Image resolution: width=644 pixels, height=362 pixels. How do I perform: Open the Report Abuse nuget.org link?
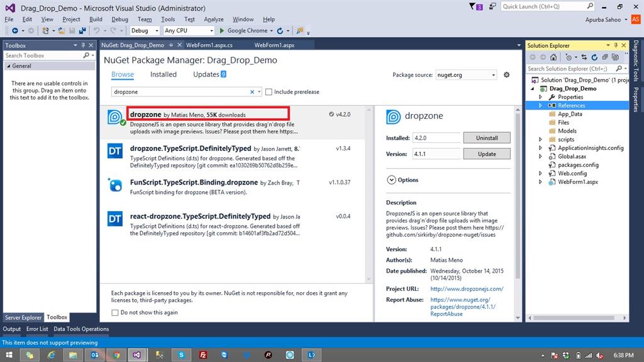tap(463, 307)
